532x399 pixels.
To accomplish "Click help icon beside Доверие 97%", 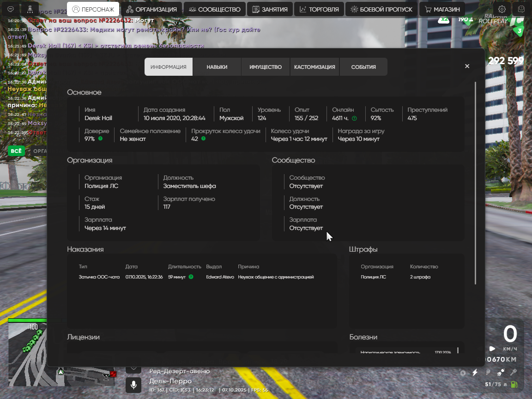I will click(100, 139).
